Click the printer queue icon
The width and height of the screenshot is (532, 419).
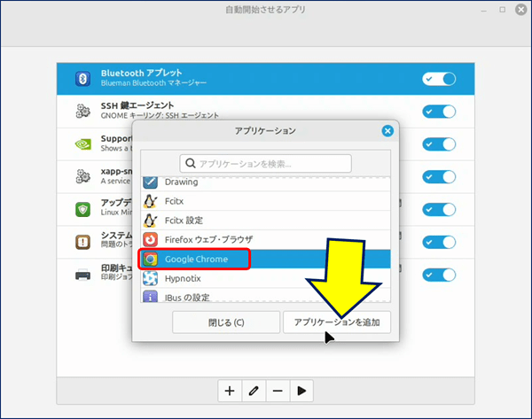(82, 275)
